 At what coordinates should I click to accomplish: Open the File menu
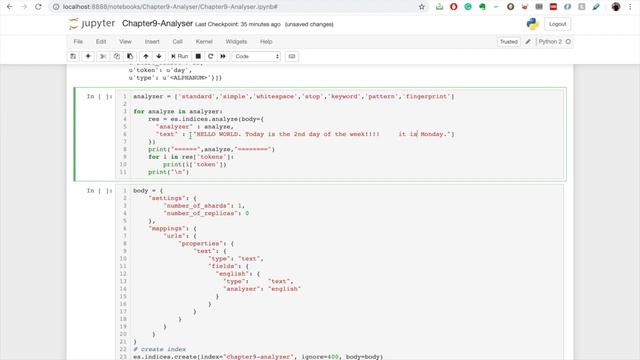(x=78, y=42)
